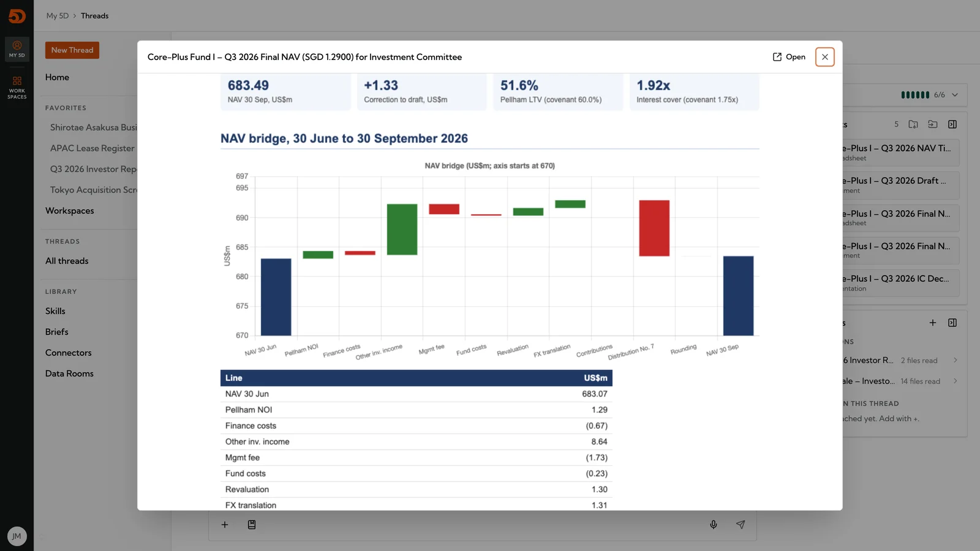Viewport: 980px width, 551px height.
Task: Click the FX translation table row label
Action: tap(251, 505)
